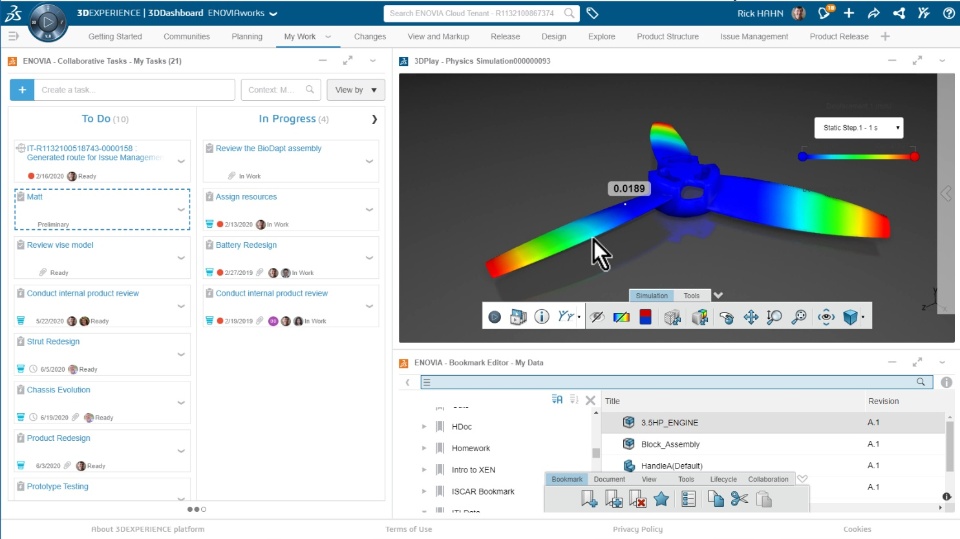Open the collaboration network icon in top bar

[x=899, y=13]
